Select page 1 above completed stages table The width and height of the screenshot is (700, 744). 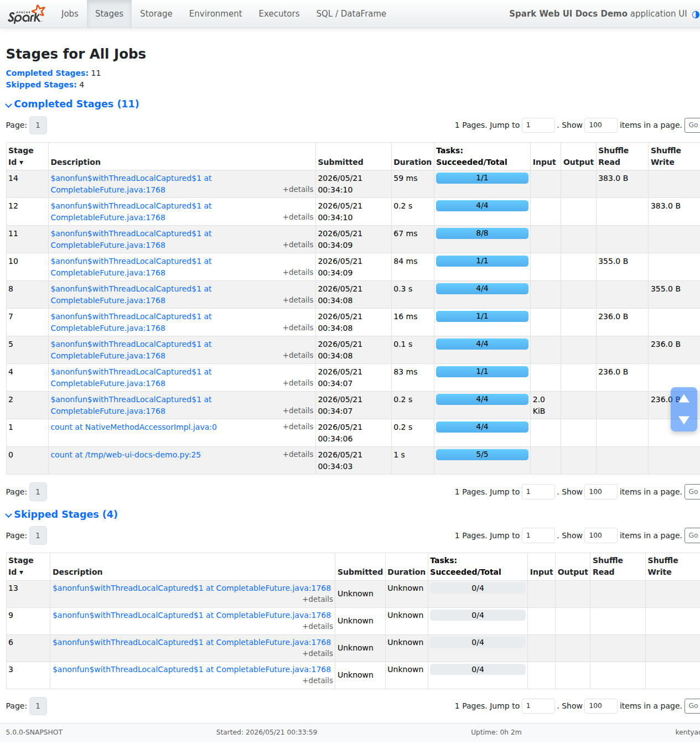tap(38, 125)
